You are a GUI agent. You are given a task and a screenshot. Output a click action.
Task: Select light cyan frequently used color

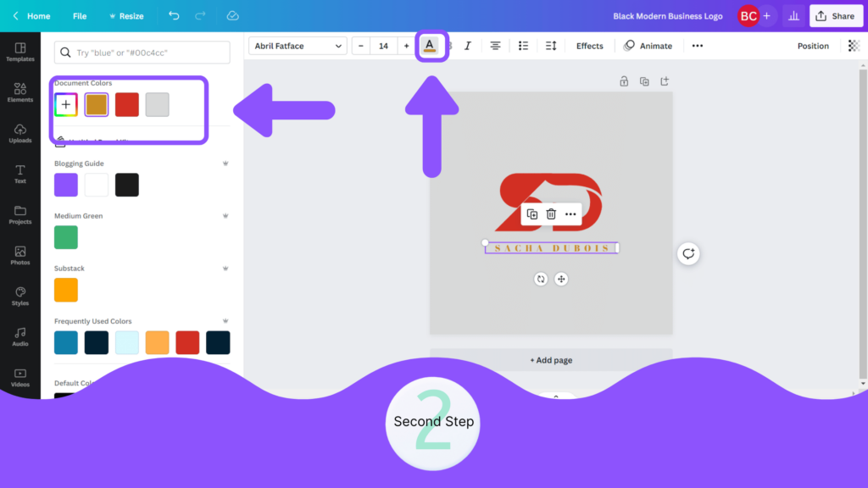[x=127, y=342]
